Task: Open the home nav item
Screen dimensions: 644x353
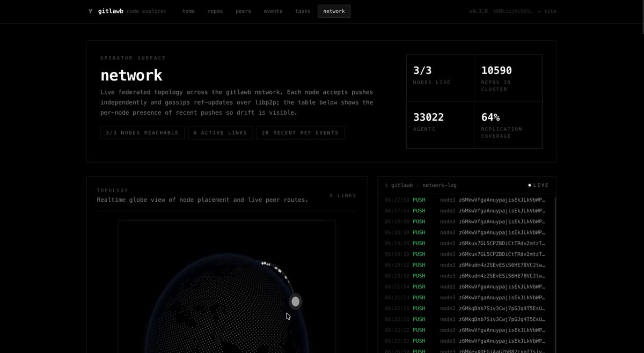Action: [x=188, y=11]
